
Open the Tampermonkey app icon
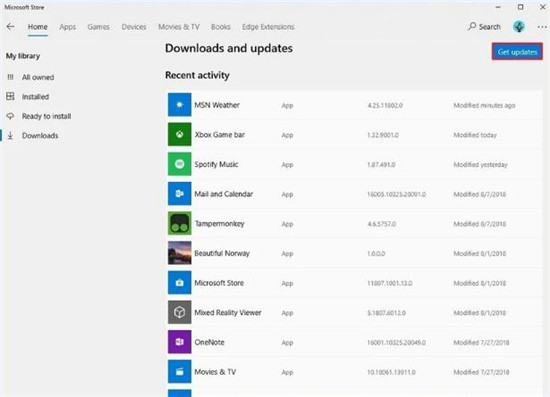coord(180,223)
